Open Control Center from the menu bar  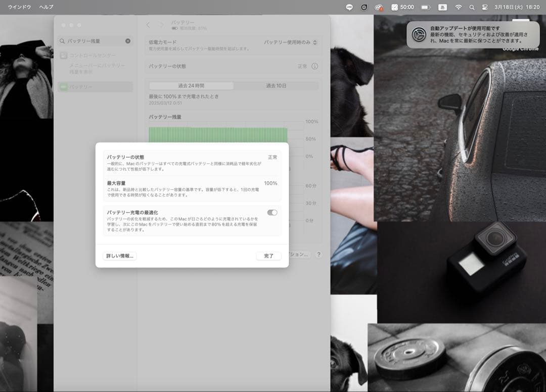[485, 8]
